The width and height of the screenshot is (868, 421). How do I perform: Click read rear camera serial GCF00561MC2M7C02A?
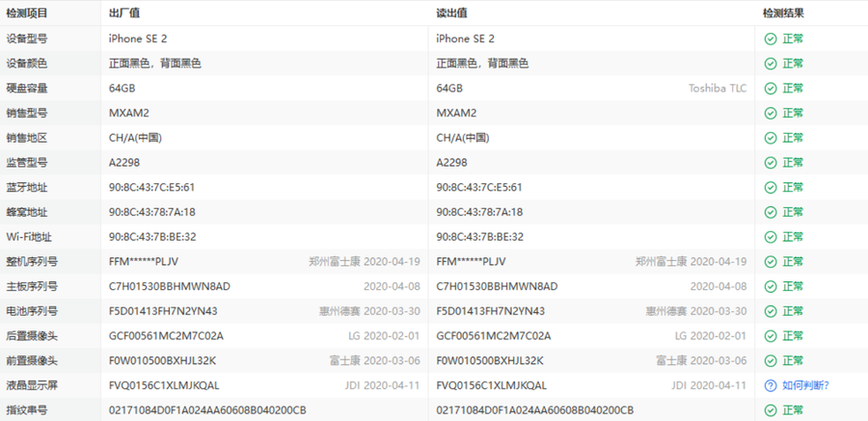click(494, 336)
